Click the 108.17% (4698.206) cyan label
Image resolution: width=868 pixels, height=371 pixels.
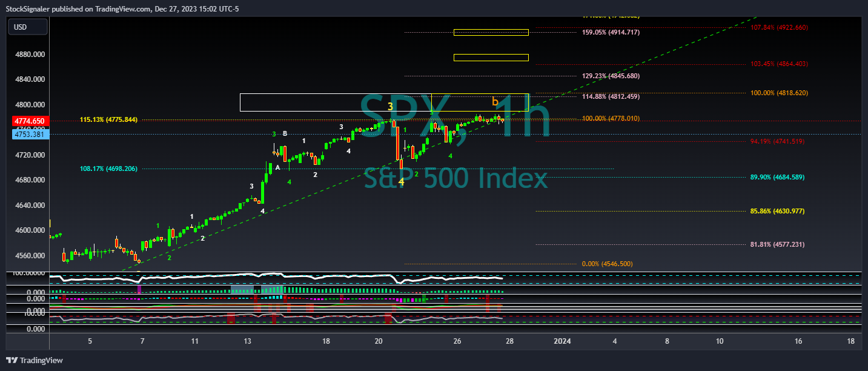coord(108,169)
